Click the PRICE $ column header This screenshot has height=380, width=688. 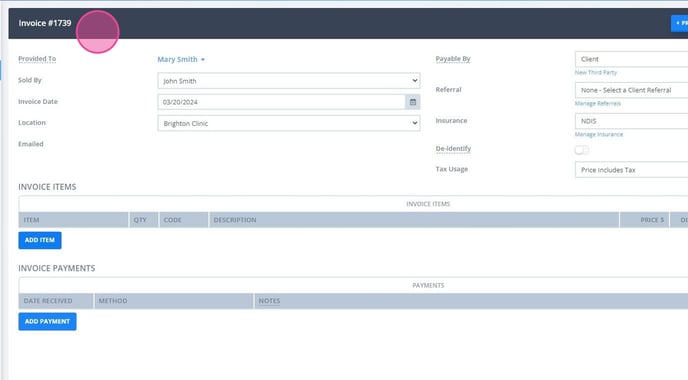tap(645, 220)
